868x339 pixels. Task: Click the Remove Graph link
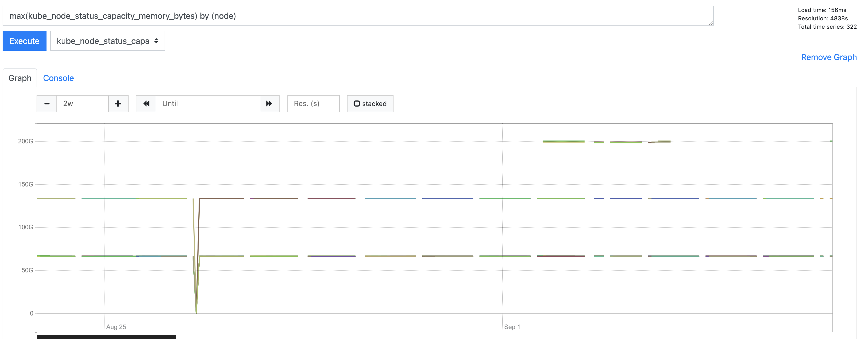pos(829,57)
